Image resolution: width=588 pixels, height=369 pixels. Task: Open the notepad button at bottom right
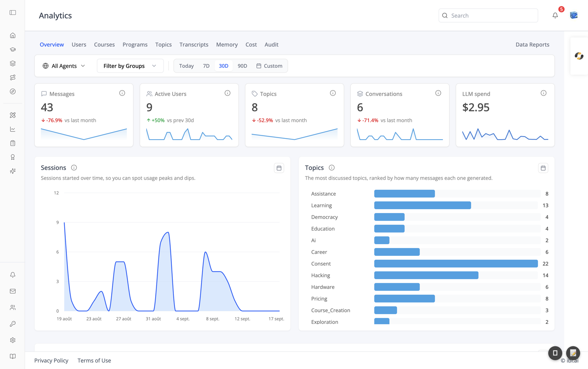(573, 353)
